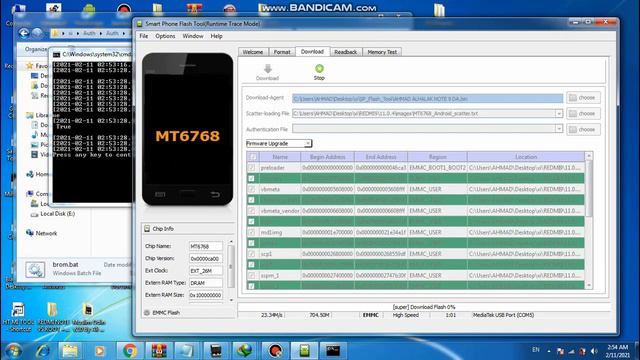Toggle the preloader row checkbox
The image size is (640, 360).
251,167
